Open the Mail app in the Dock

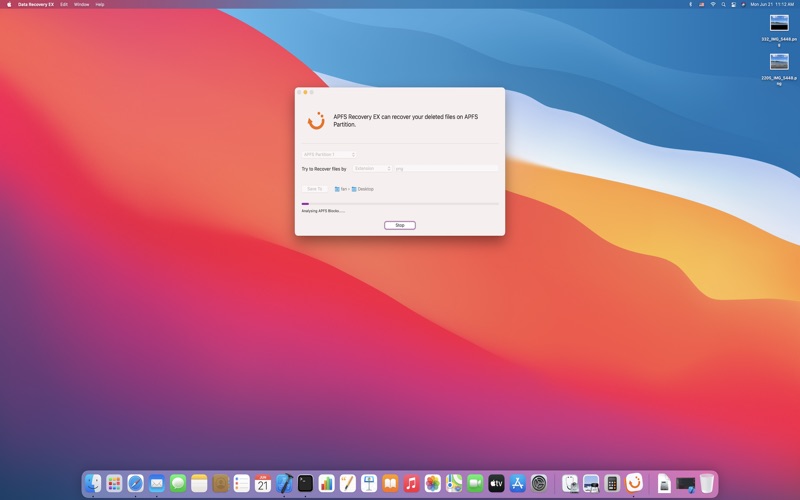(157, 483)
